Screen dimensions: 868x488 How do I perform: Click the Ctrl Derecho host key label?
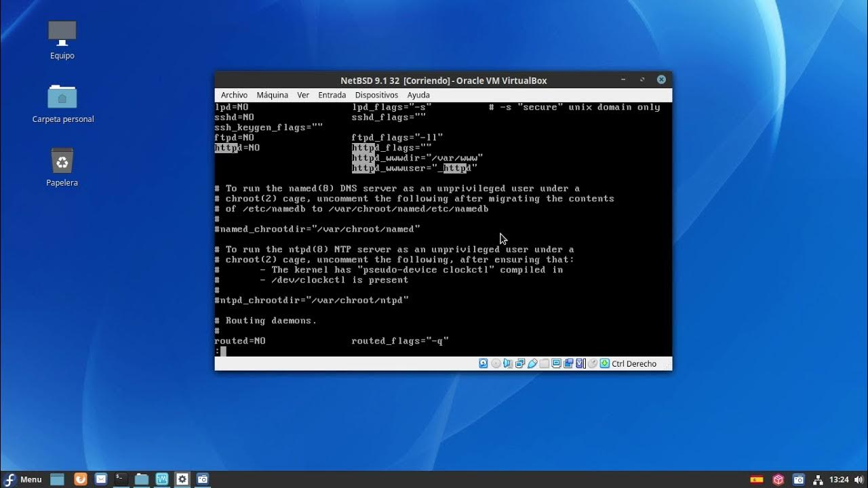634,363
